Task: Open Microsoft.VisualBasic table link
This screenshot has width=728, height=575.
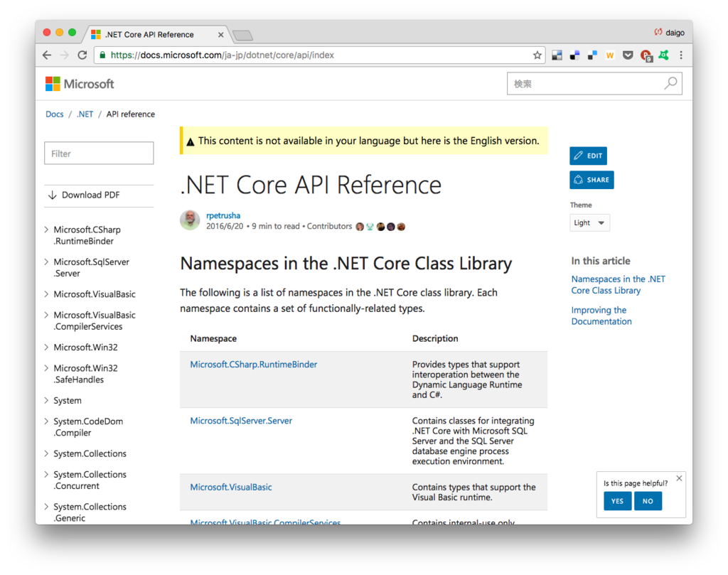Action: tap(231, 487)
